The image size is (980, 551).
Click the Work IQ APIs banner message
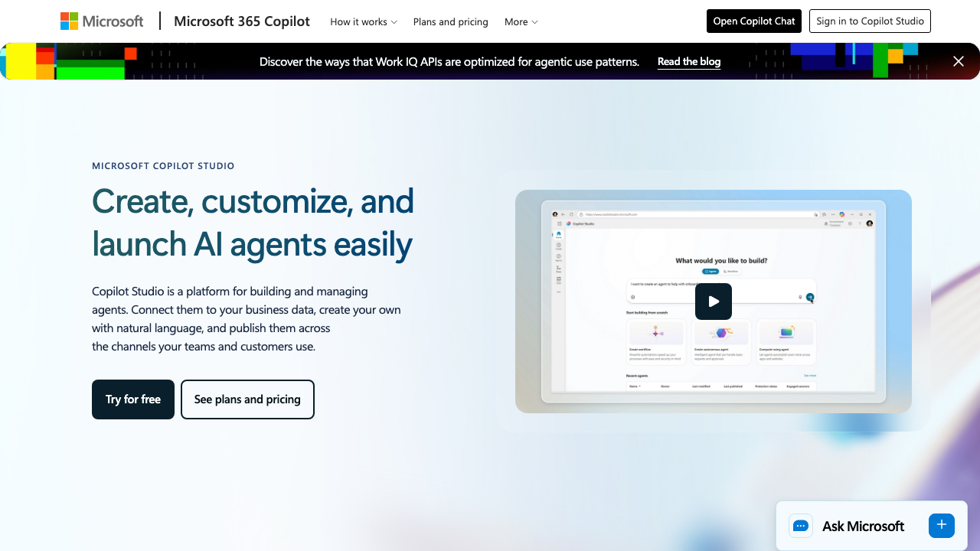[x=449, y=61]
